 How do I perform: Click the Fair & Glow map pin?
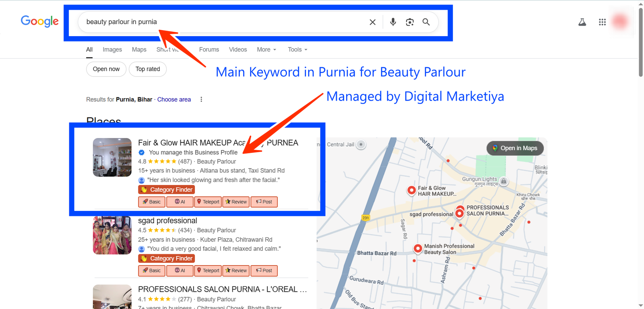point(411,190)
